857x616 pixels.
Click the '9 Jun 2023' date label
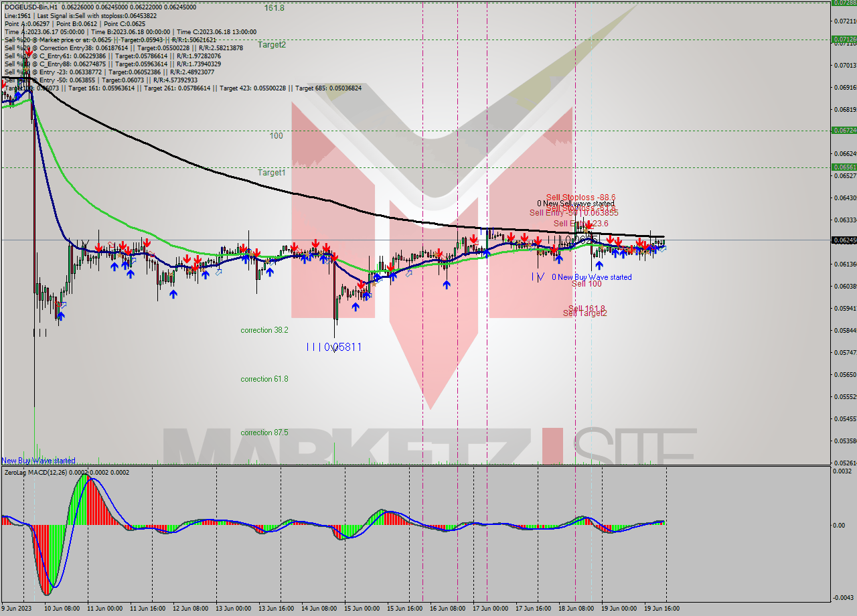click(17, 609)
